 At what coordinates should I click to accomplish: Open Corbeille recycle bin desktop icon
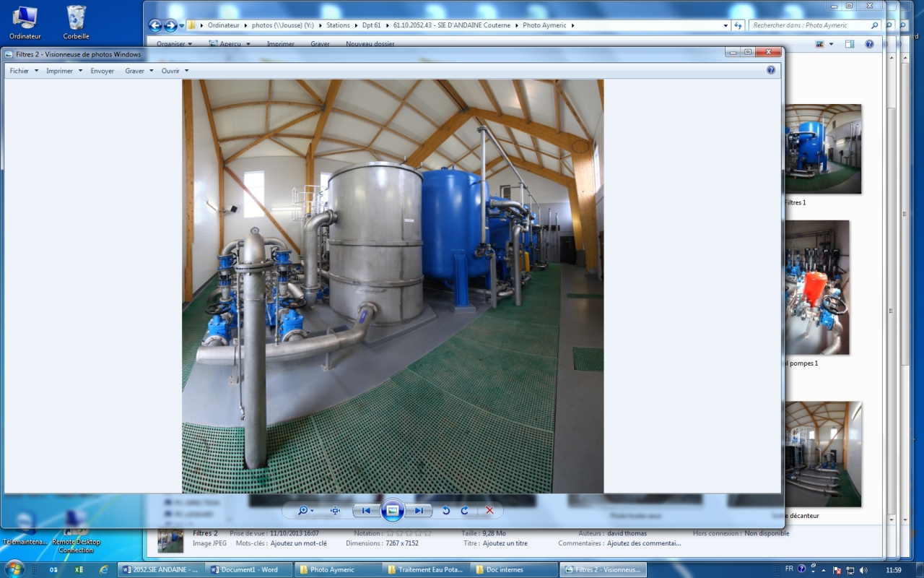[x=76, y=23]
